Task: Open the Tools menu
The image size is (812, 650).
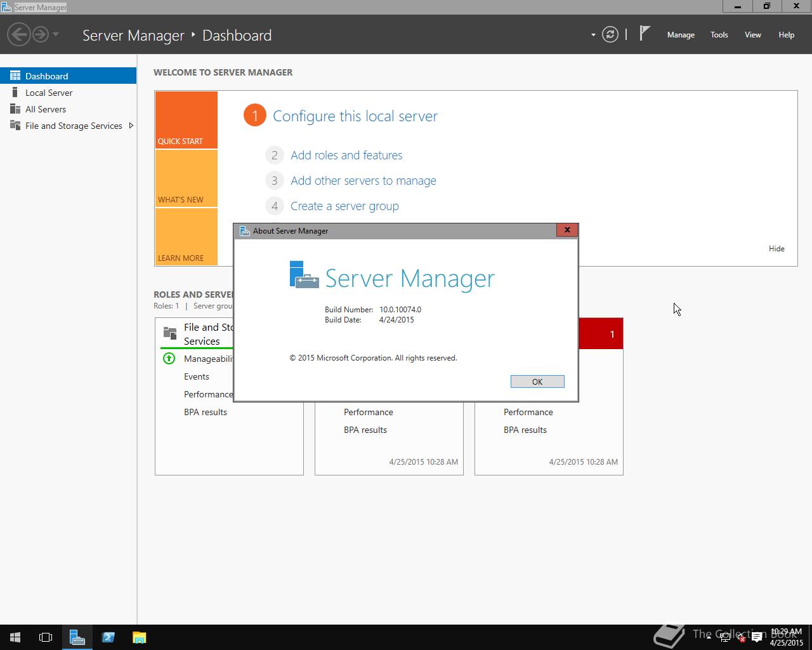Action: click(719, 35)
